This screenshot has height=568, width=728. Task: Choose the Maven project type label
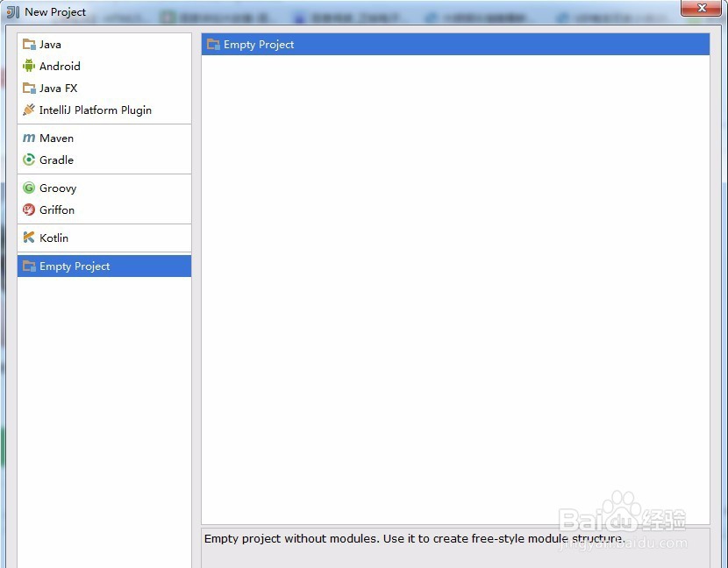(x=57, y=138)
